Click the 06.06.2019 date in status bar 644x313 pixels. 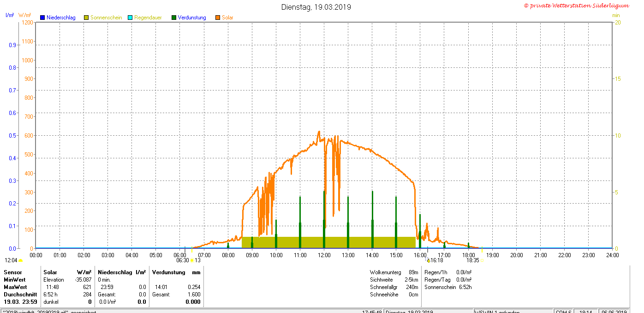tap(614, 312)
